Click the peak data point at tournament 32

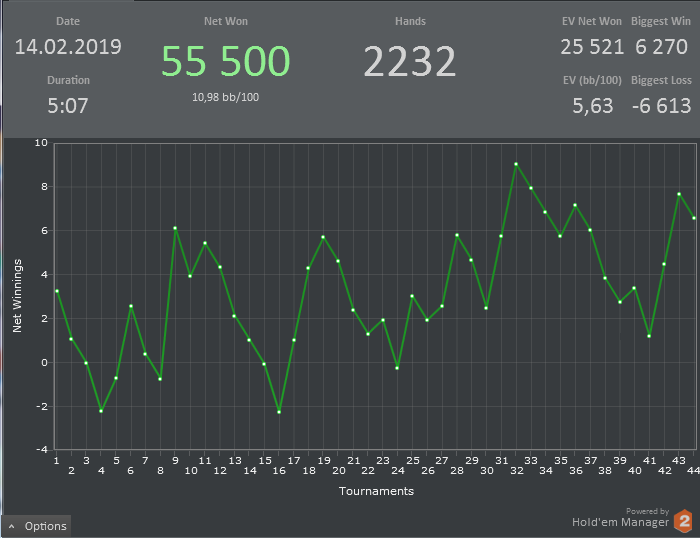[x=516, y=164]
